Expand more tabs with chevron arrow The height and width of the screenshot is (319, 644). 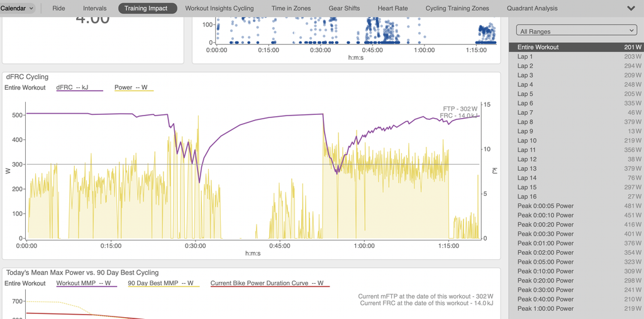coord(631,8)
